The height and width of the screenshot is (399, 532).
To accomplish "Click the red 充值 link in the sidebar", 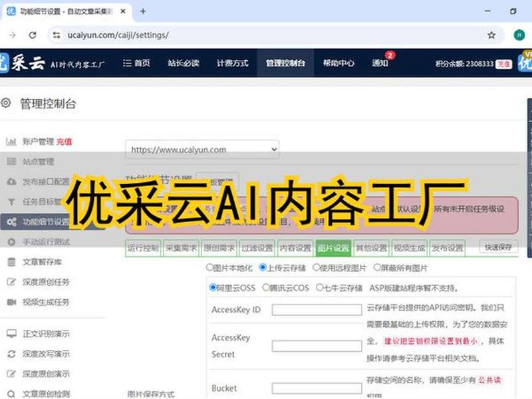I will 64,142.
